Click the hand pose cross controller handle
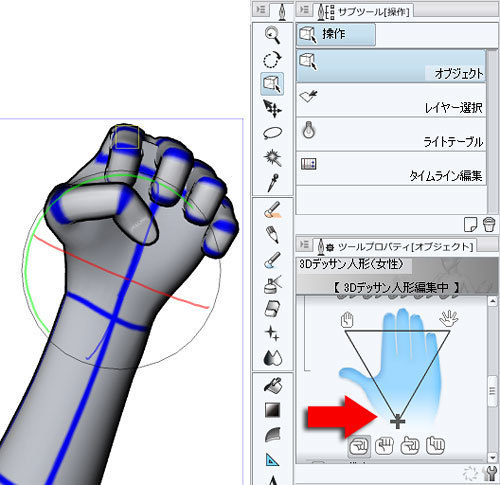This screenshot has height=485, width=500. point(397,421)
